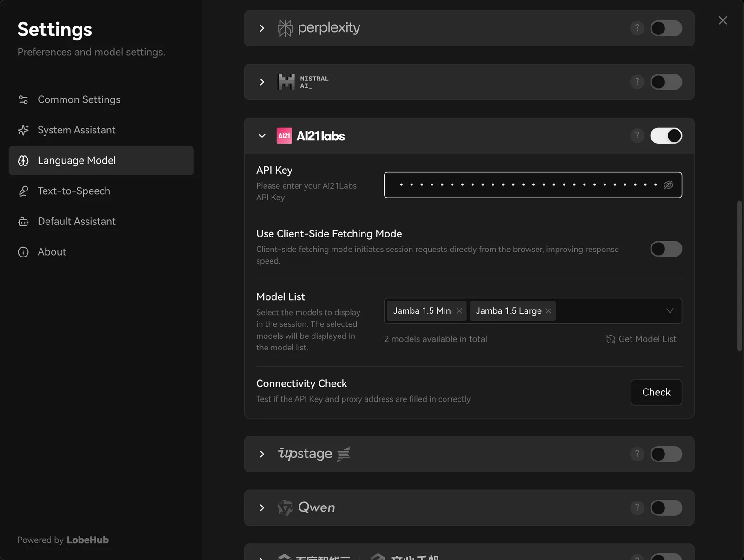Show API key with the eye icon
The width and height of the screenshot is (744, 560).
[x=668, y=185]
